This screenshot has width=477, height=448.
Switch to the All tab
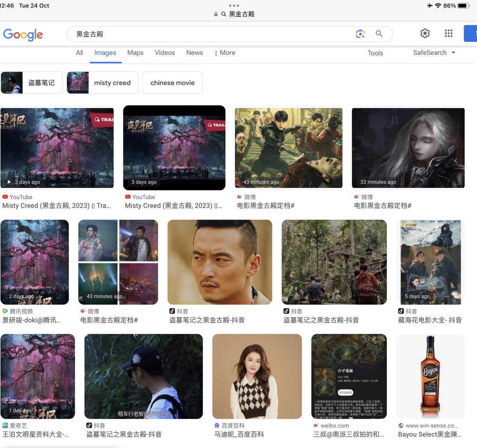click(x=79, y=53)
